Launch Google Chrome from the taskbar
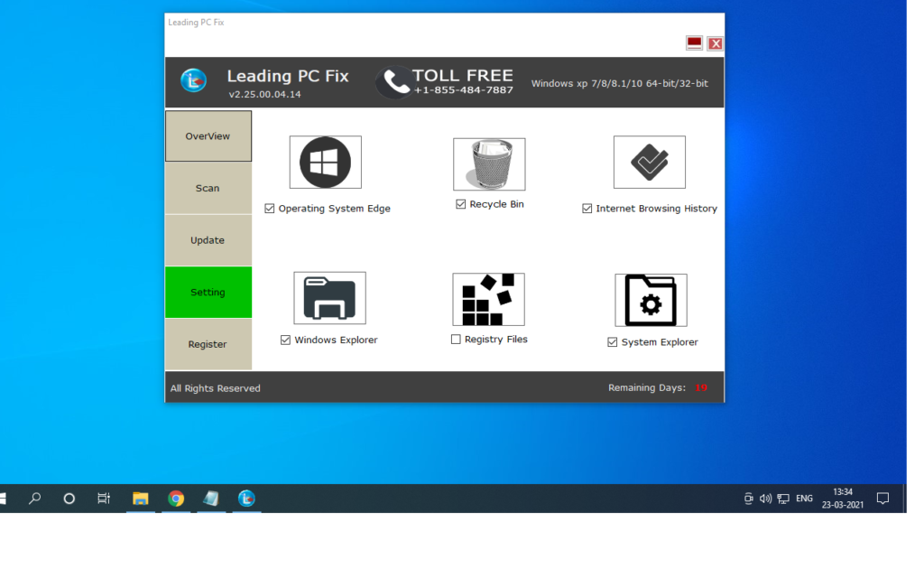This screenshot has height=578, width=924. (176, 498)
